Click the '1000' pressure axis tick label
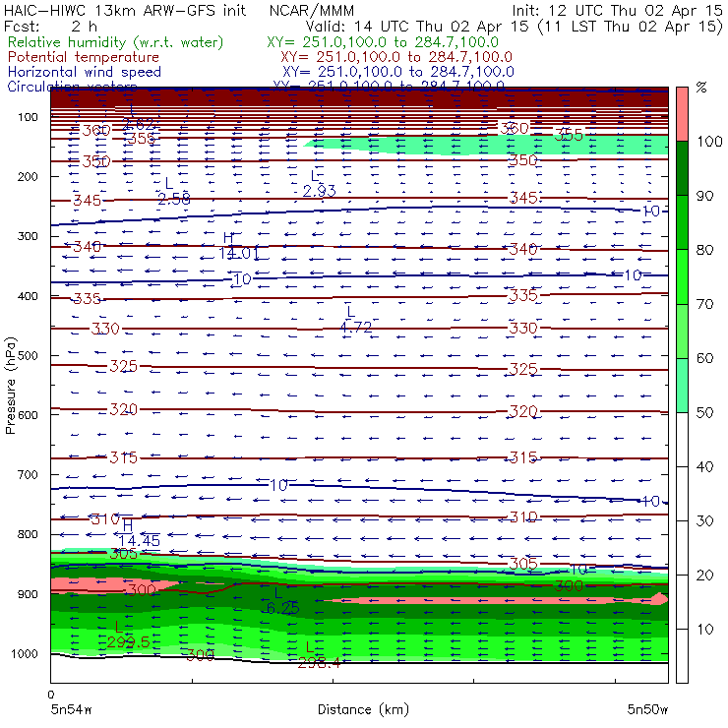728x728 pixels. tap(25, 653)
